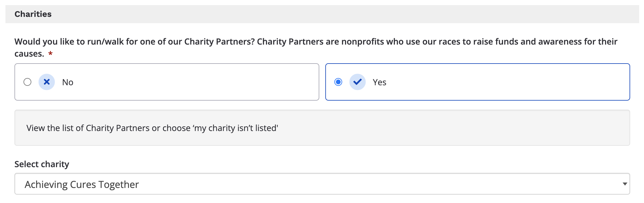Click the "No" option label text

pos(68,82)
